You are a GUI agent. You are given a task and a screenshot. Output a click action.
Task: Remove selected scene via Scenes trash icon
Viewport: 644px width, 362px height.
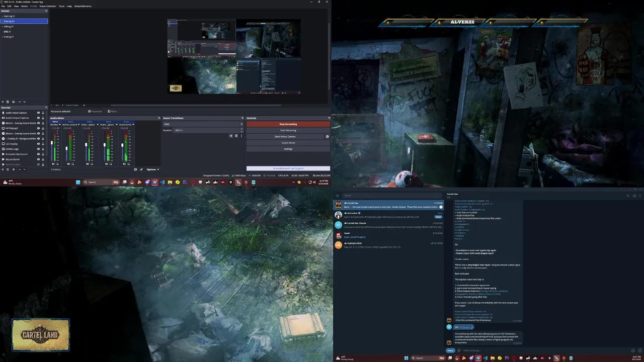(8, 102)
